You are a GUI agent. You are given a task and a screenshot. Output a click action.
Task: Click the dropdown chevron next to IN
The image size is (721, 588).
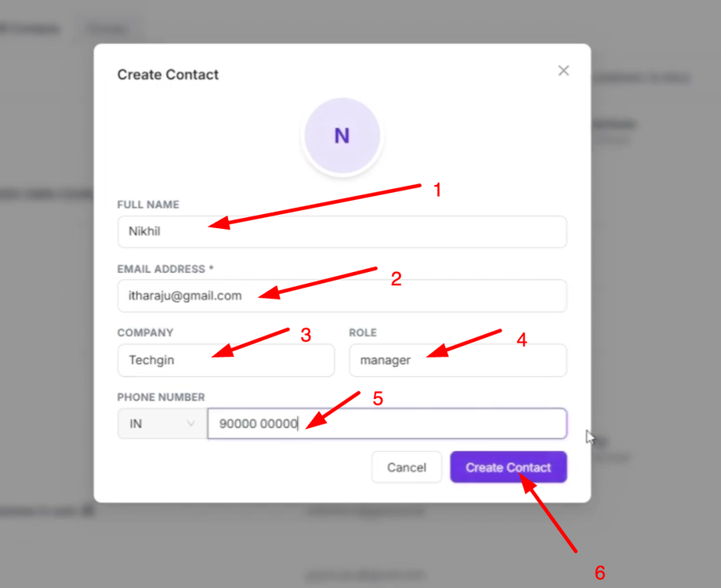190,423
